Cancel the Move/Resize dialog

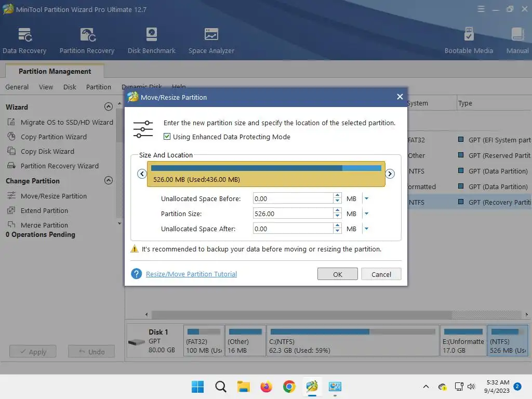pyautogui.click(x=381, y=274)
